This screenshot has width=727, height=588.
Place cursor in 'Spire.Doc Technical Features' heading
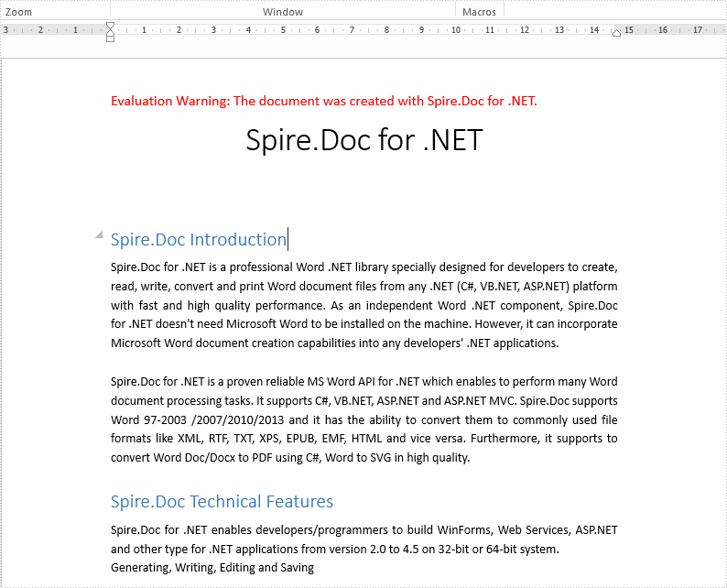pos(222,502)
